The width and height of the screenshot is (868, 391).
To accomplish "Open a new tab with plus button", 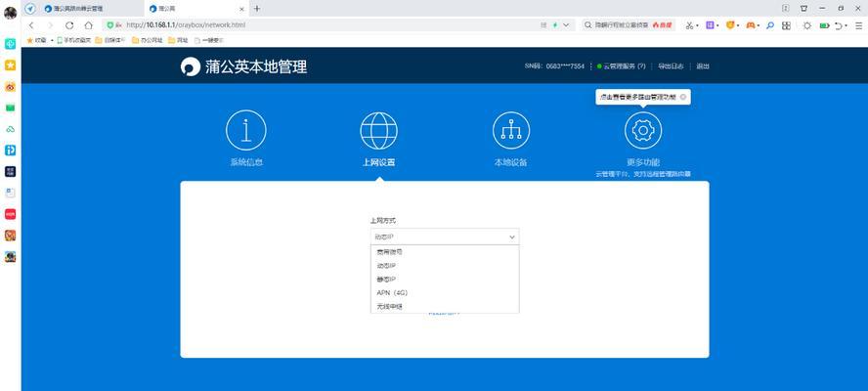I will point(257,9).
